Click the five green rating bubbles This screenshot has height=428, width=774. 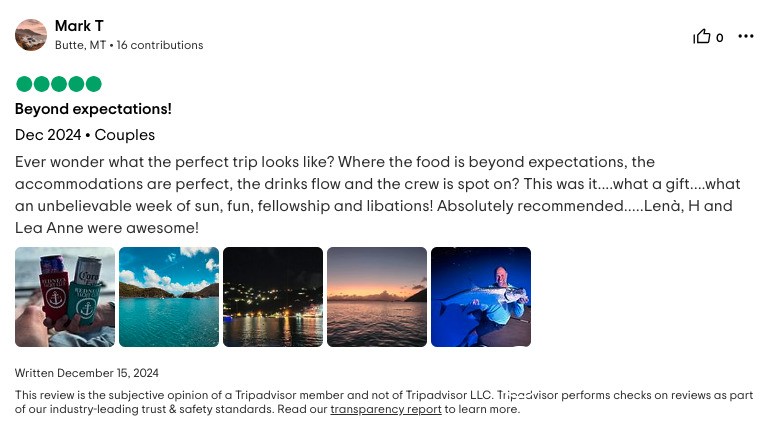58,84
